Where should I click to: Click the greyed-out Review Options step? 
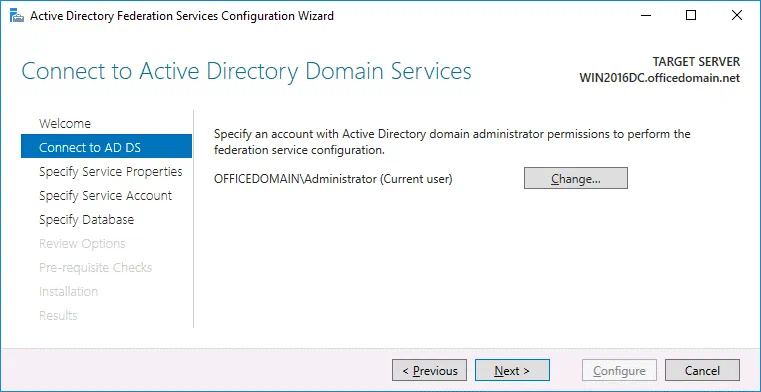[x=82, y=244]
